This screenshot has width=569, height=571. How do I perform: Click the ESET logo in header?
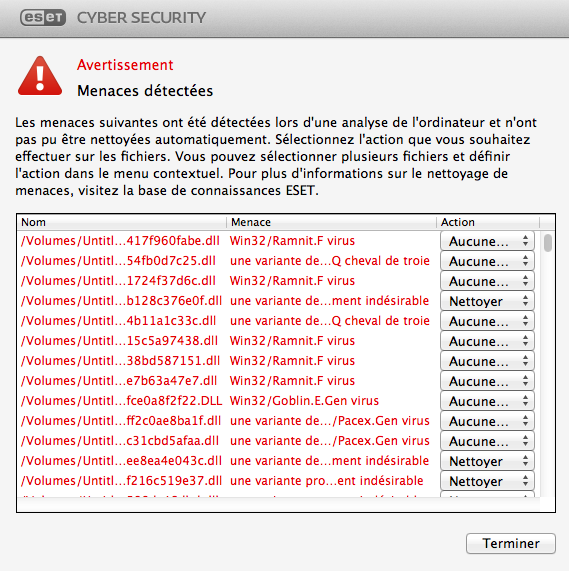(x=43, y=17)
